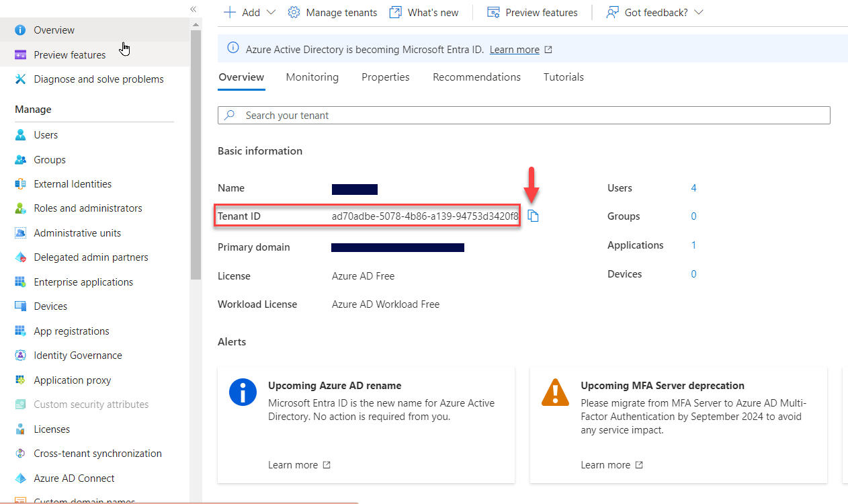Screen dimensions: 848x504
Task: Open the Recommendations tab
Action: point(476,77)
